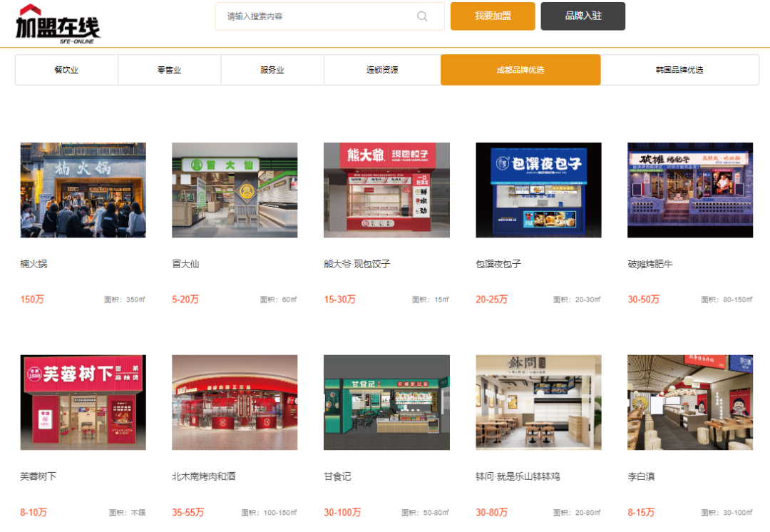
Task: Click the 150万 investment price
Action: point(32,299)
